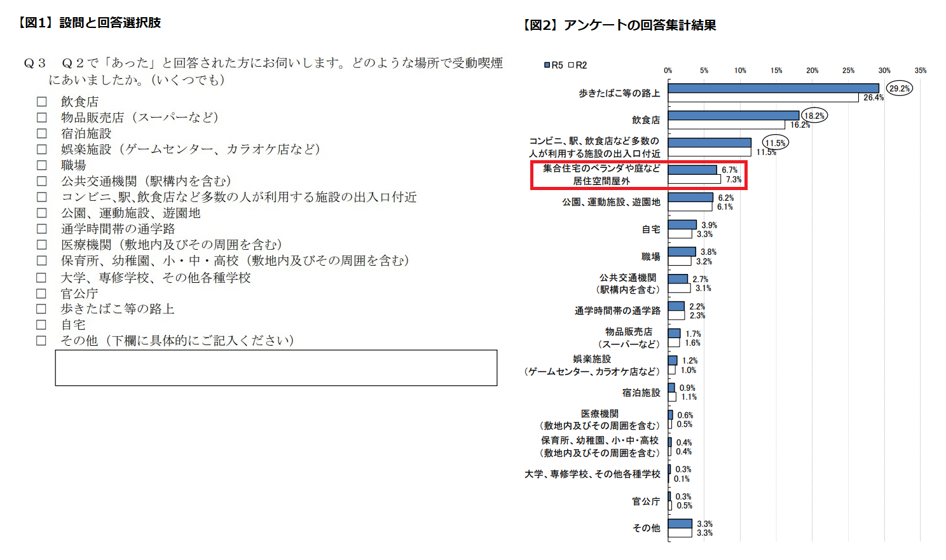Check the その他 checkbox
This screenshot has height=560, width=946.
[41, 341]
